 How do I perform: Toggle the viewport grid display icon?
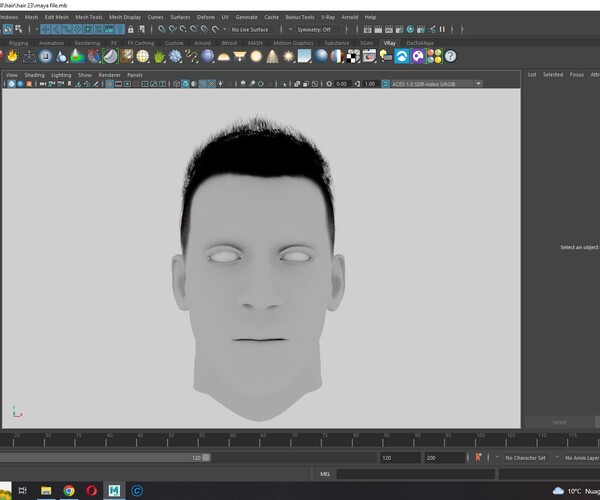click(x=109, y=84)
